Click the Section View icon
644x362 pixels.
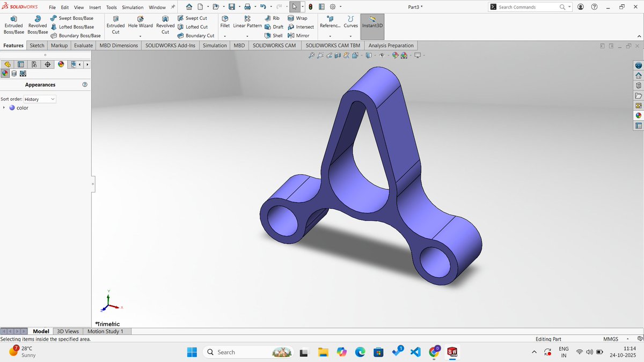338,55
